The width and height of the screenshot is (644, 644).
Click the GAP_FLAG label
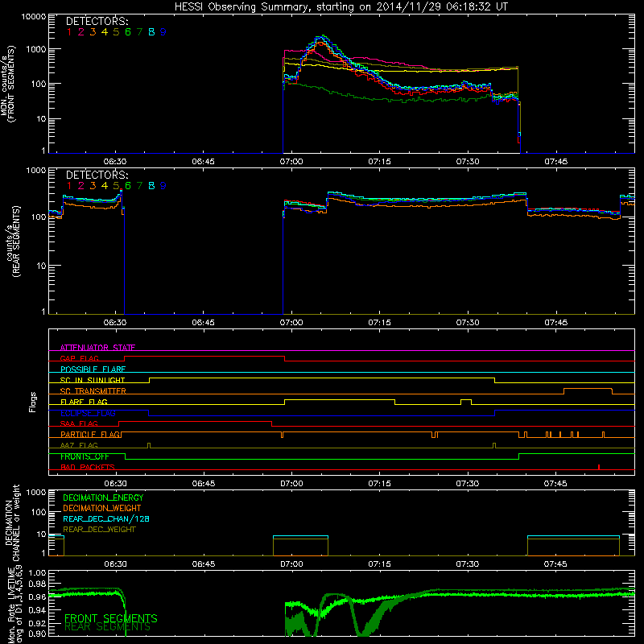point(79,358)
